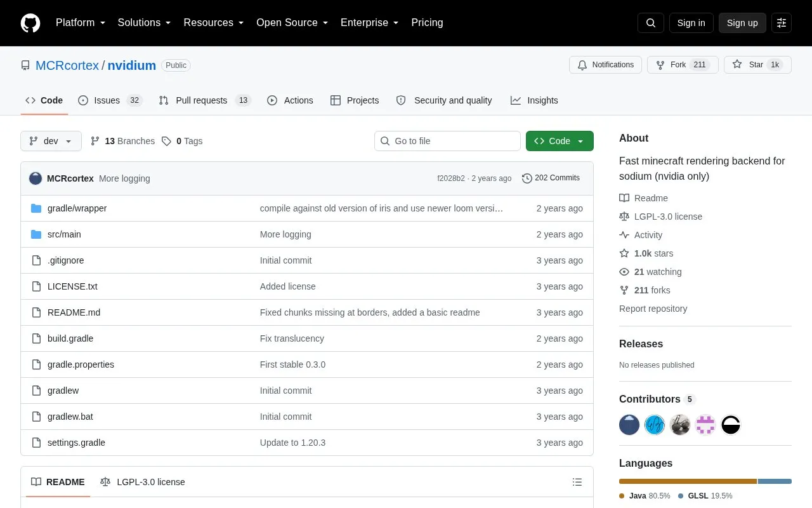Click the second contributor's blue avatar
The height and width of the screenshot is (508, 812).
coord(655,424)
